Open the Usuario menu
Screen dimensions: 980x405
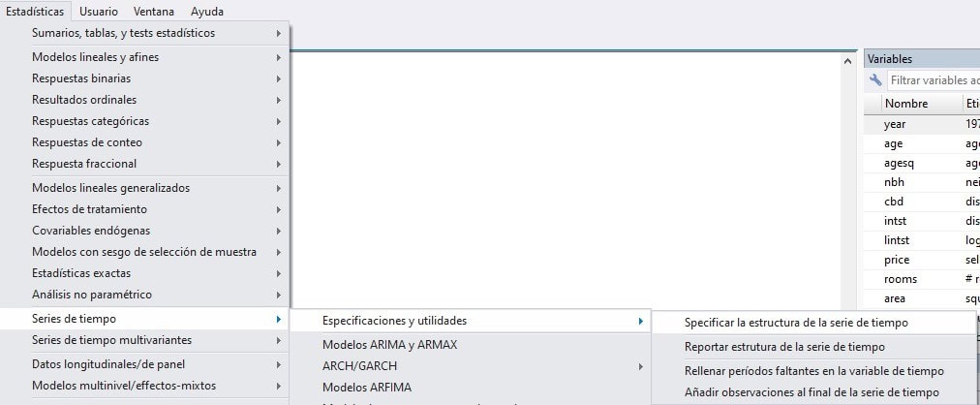click(x=99, y=12)
